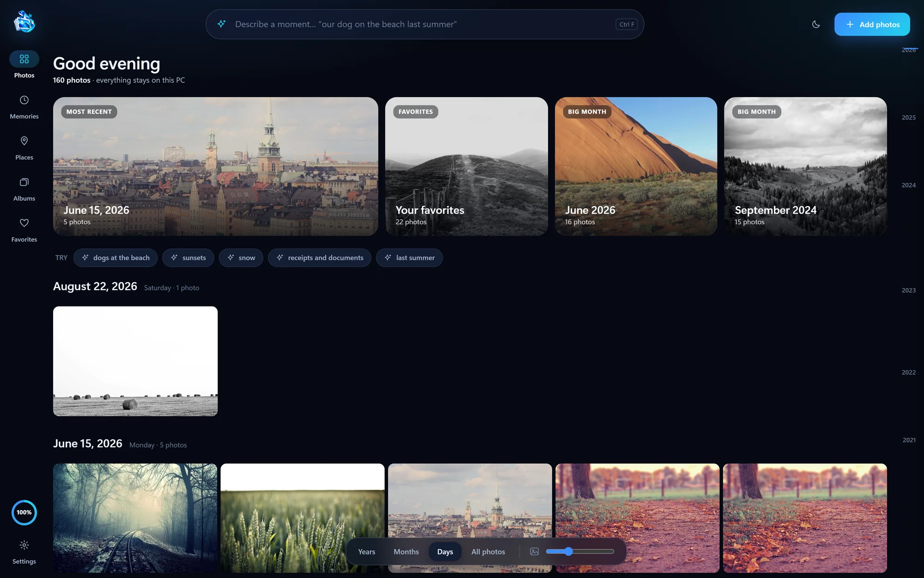
Task: Click the 'June 15, 2026' Monday date heading
Action: pyautogui.click(x=88, y=444)
